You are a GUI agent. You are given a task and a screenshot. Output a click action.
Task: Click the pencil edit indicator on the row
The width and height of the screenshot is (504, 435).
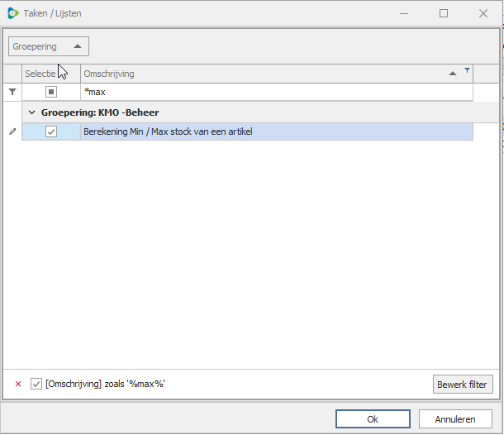click(x=12, y=131)
